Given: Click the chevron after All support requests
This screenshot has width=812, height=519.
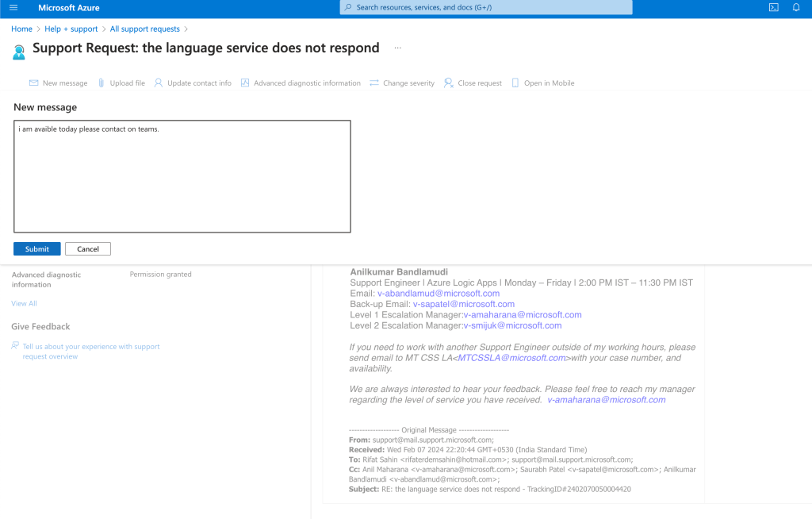Looking at the screenshot, I should [x=186, y=29].
